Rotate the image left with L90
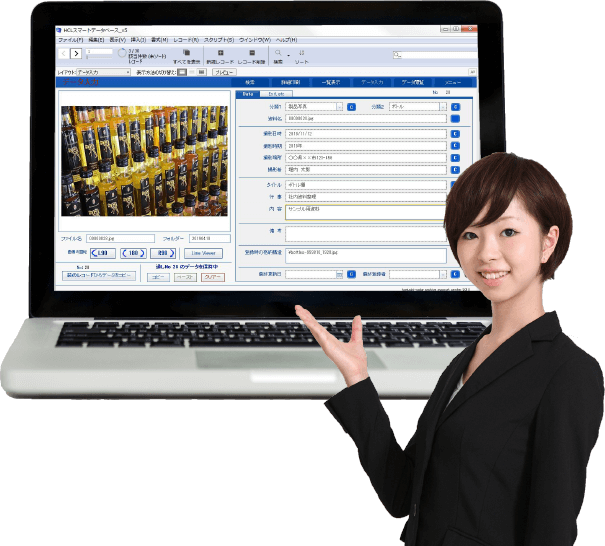This screenshot has height=546, width=605. coord(103,253)
